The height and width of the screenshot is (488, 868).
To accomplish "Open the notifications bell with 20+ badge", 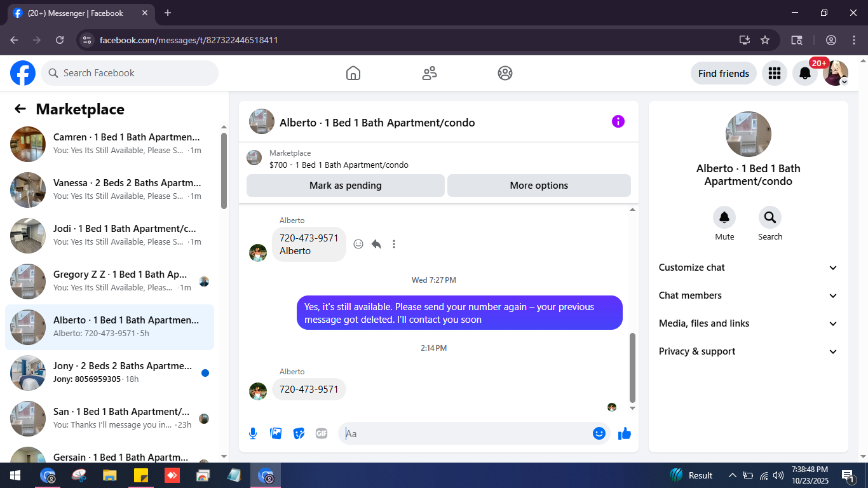I will tap(805, 73).
